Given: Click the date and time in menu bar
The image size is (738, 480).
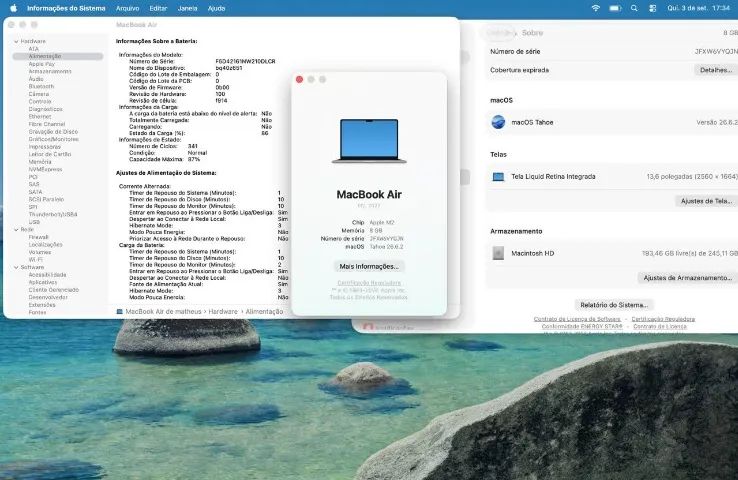Looking at the screenshot, I should 698,8.
